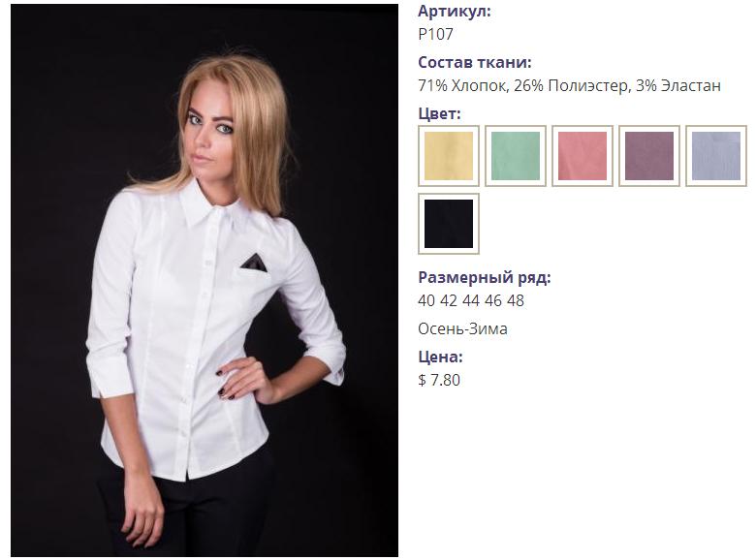The width and height of the screenshot is (756, 560).
Task: Click the Состав ткани: heading
Action: [x=474, y=63]
